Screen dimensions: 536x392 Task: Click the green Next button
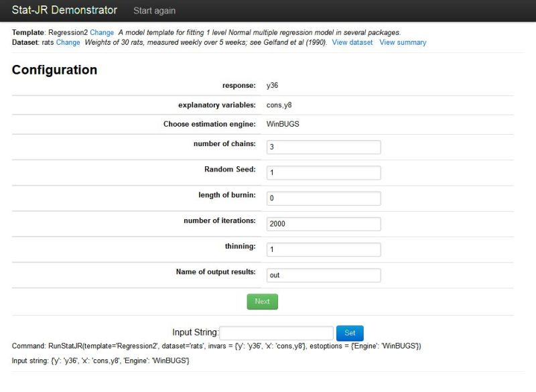click(262, 302)
